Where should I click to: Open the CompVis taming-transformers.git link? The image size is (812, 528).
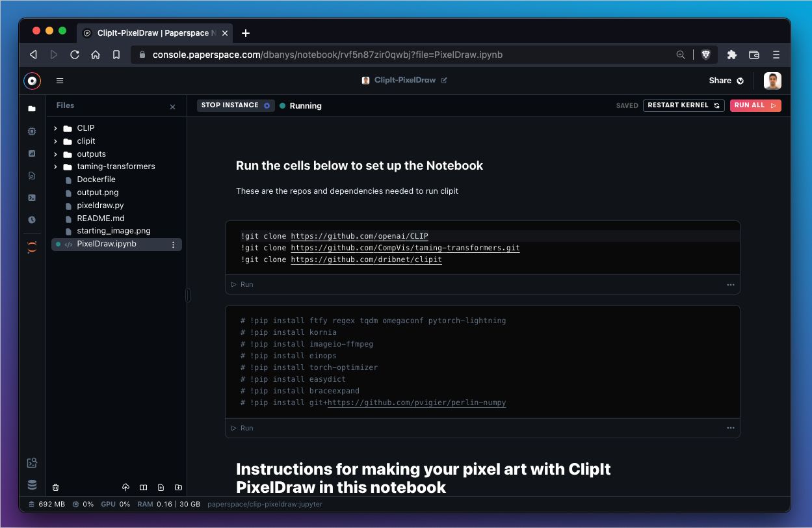pos(405,248)
